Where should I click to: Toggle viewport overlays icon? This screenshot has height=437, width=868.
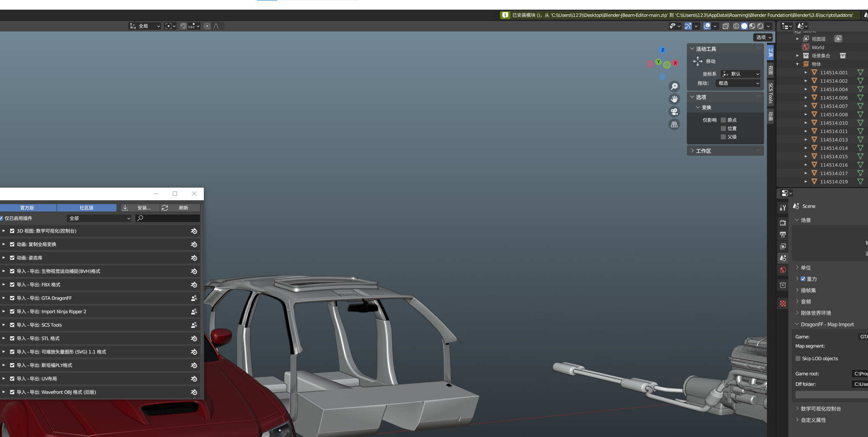[x=707, y=26]
